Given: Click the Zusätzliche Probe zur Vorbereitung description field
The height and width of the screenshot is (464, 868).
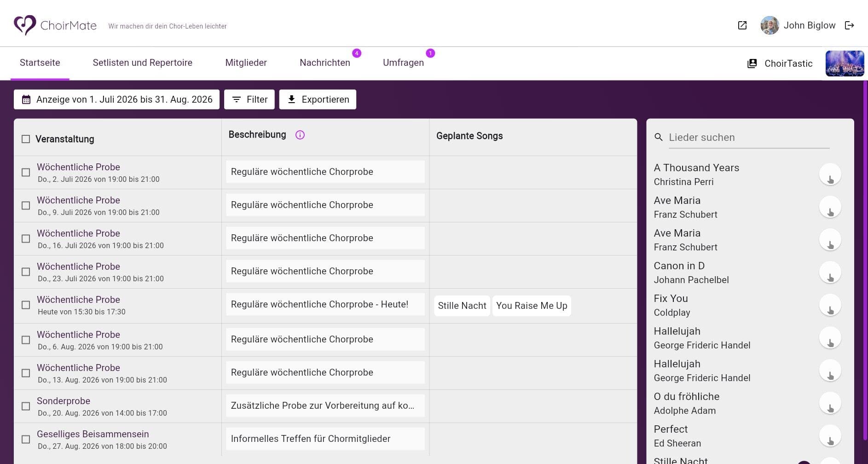Looking at the screenshot, I should [x=325, y=406].
